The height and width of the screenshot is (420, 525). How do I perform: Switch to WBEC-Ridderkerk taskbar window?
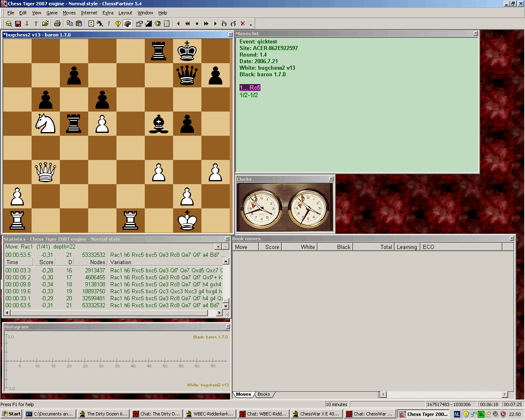[210, 414]
